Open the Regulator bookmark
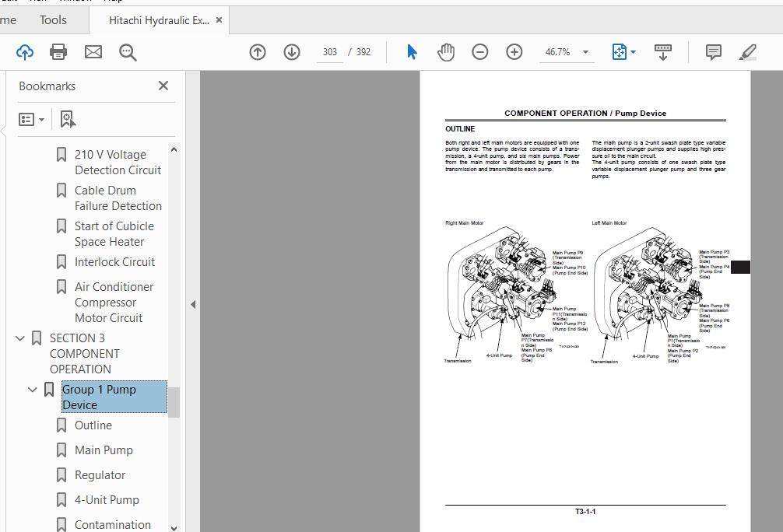Screen dimensions: 783x532 [100, 475]
